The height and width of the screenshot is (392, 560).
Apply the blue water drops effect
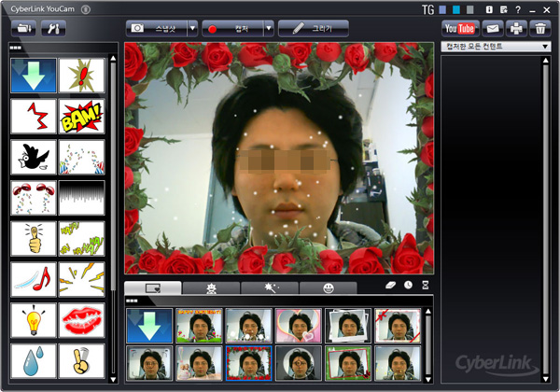tap(34, 361)
